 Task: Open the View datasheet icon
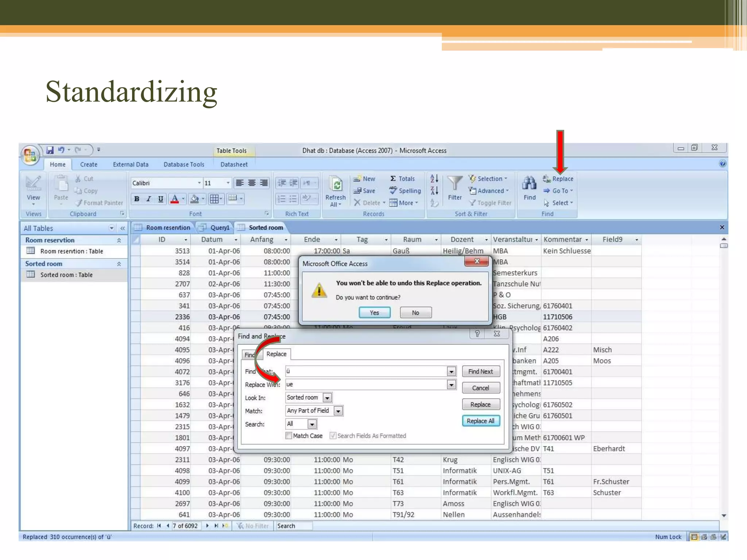click(x=33, y=183)
